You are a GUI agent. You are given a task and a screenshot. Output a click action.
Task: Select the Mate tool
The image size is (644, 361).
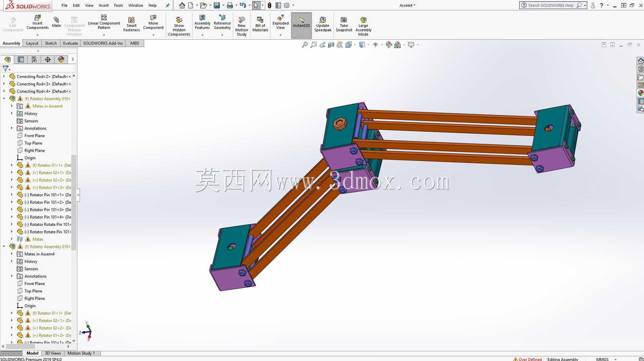click(56, 22)
